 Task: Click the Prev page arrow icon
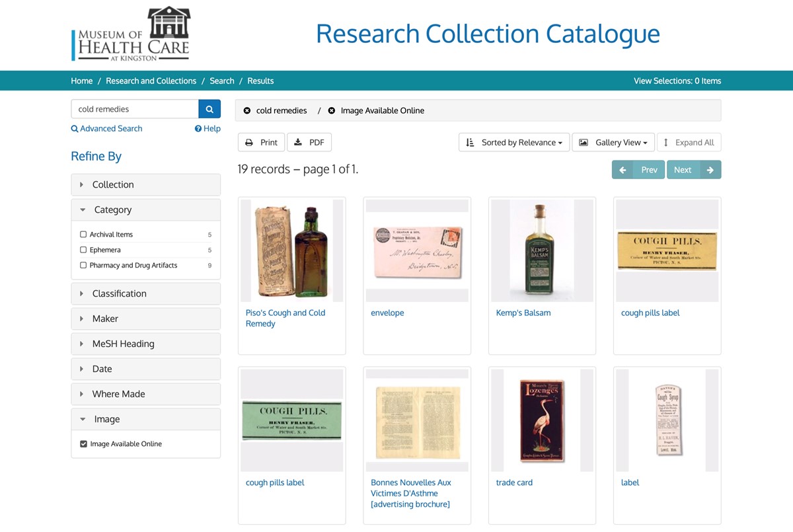622,169
